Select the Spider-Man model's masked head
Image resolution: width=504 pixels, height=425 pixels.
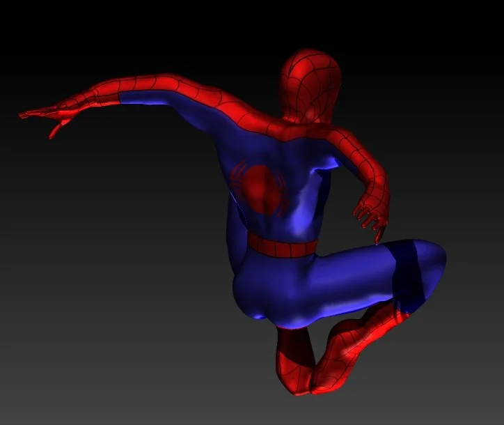point(310,86)
